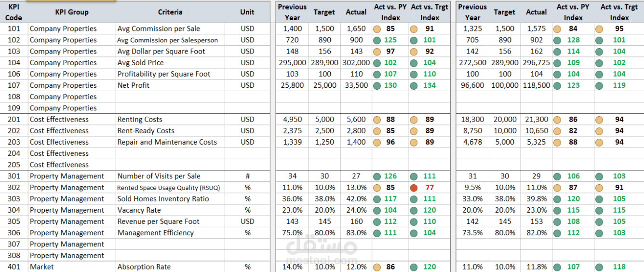
Task: Select the actual value 118,500
Action: 537,85
